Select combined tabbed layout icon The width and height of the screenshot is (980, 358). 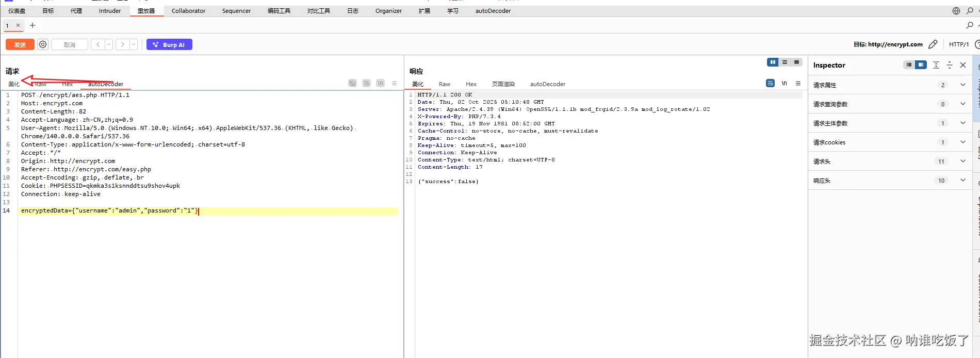[x=796, y=62]
